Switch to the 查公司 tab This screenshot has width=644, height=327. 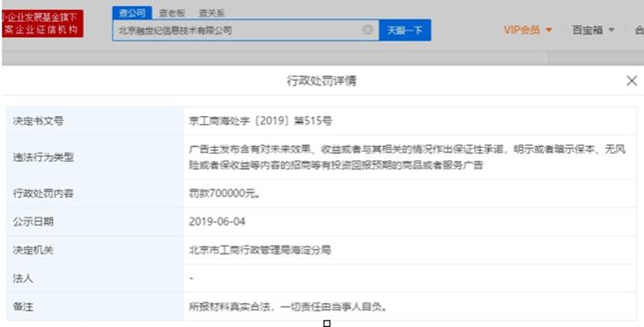point(132,13)
